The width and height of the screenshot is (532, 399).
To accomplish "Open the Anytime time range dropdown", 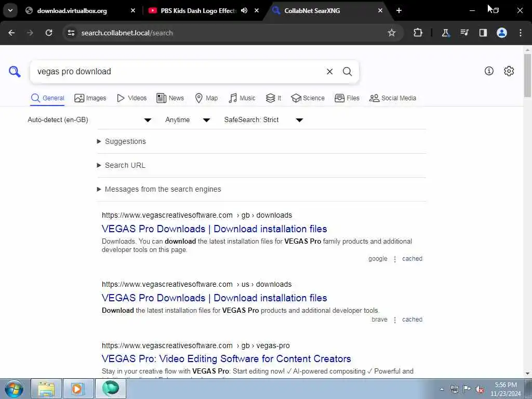I will pos(188,120).
